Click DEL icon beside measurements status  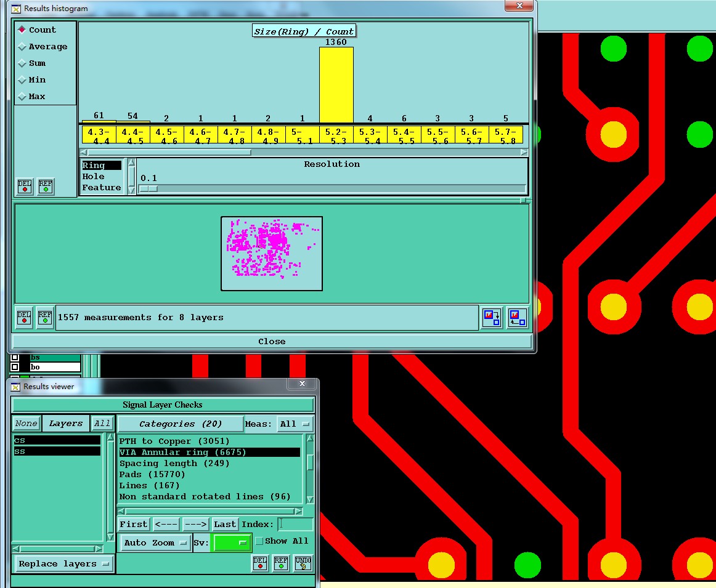[24, 317]
